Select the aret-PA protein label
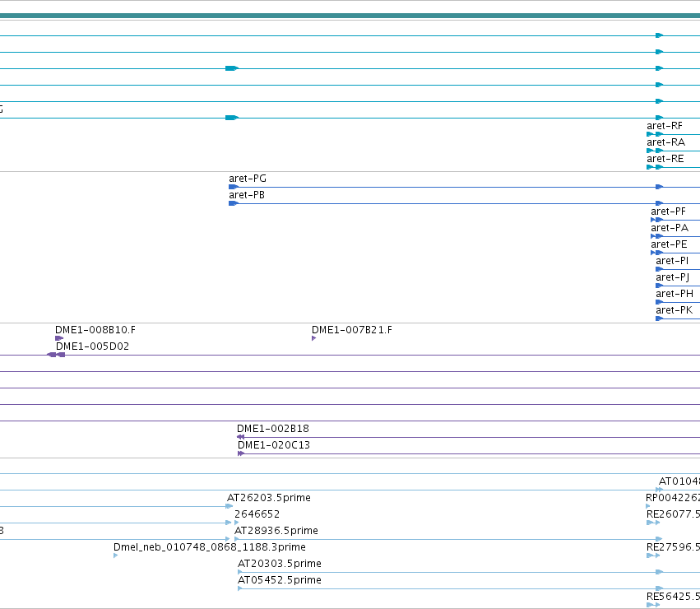This screenshot has width=700, height=609. pyautogui.click(x=670, y=228)
